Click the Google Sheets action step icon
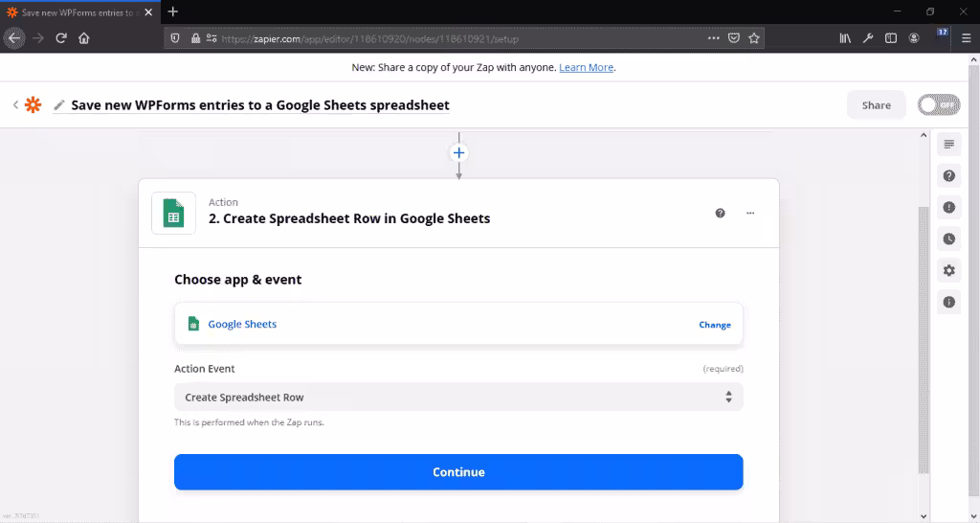 point(173,213)
